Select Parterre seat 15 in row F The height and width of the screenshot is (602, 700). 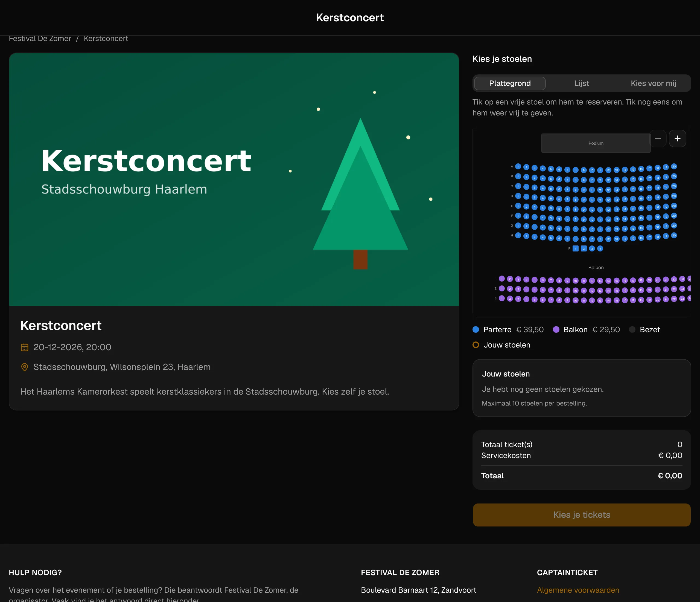coord(633,219)
